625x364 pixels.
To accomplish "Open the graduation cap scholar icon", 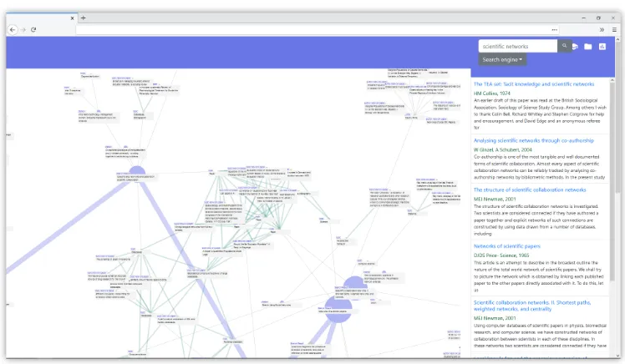I will [575, 47].
